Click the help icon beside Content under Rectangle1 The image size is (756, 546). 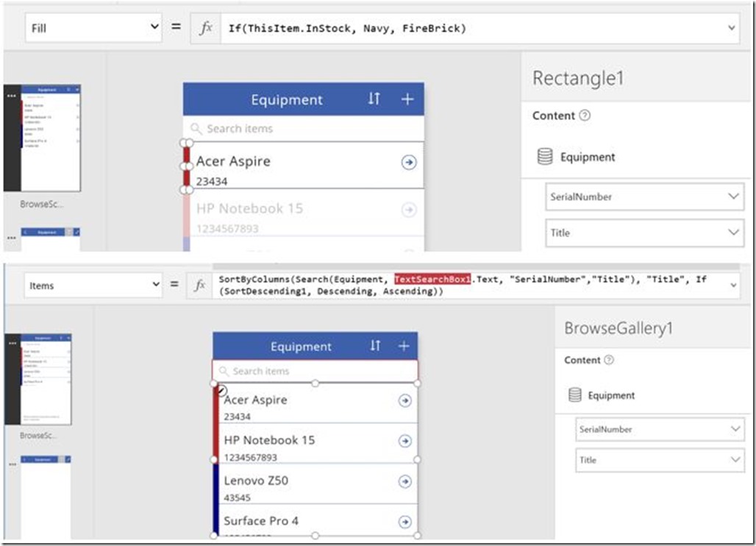[x=585, y=116]
